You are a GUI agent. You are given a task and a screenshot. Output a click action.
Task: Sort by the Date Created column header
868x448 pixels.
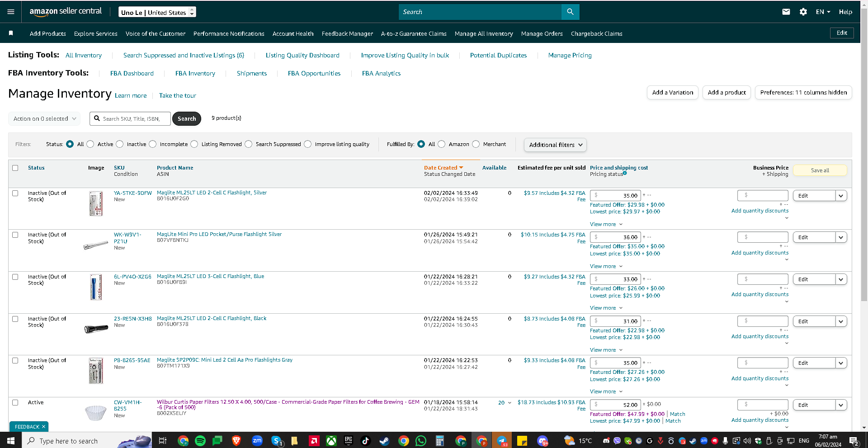443,168
